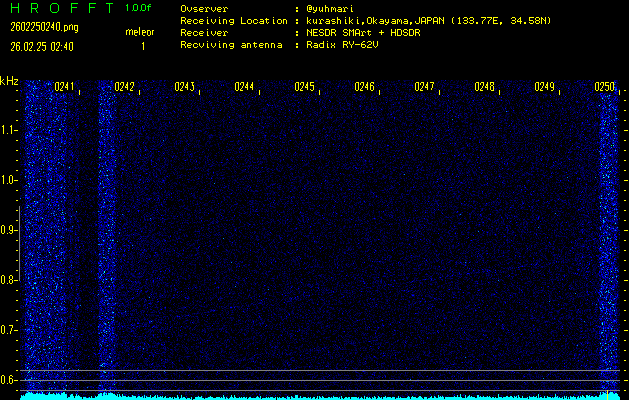Click the Ovserver label
629x400 pixels.
[x=204, y=9]
